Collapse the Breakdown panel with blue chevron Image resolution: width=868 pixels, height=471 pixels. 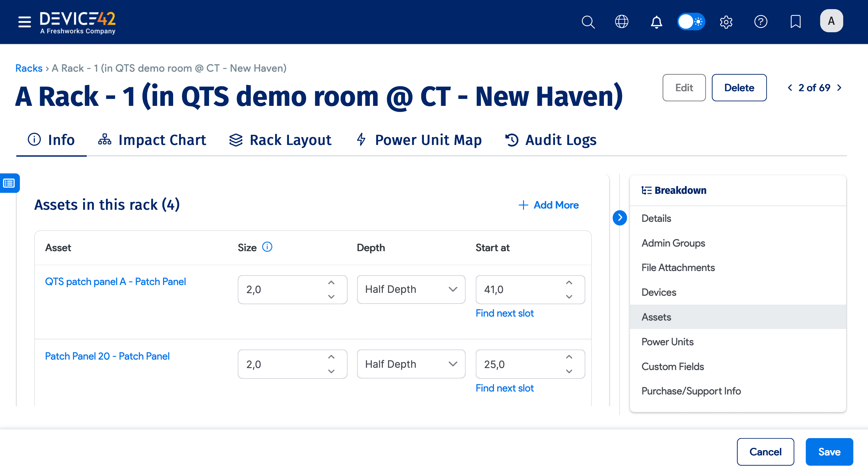(619, 218)
